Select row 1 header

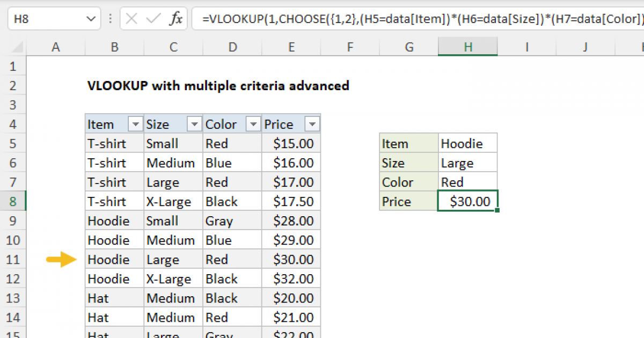(13, 67)
